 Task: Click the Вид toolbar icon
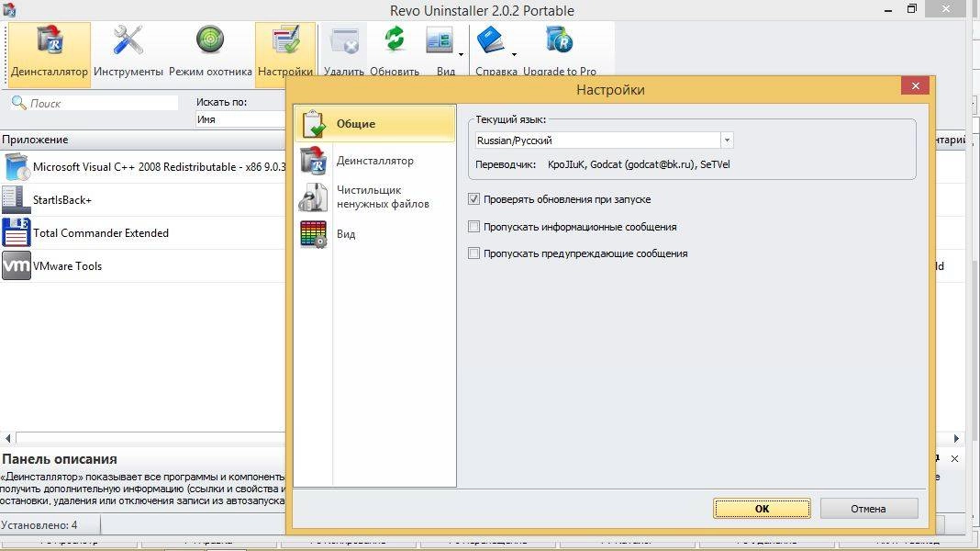point(440,41)
